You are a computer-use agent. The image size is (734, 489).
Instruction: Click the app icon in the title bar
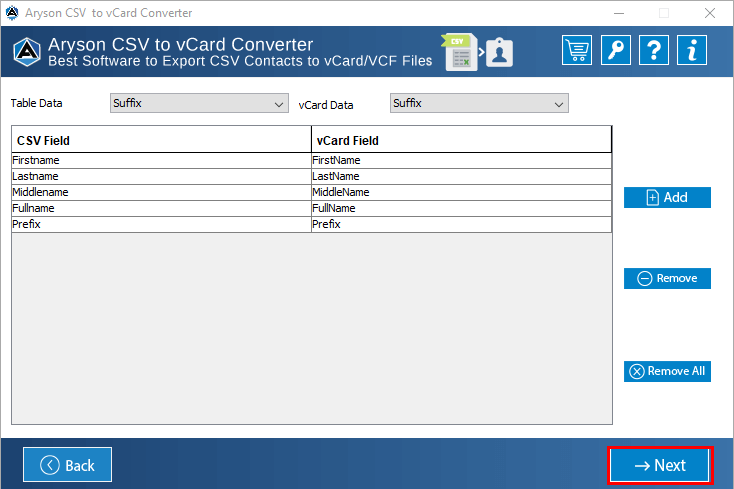(x=12, y=13)
